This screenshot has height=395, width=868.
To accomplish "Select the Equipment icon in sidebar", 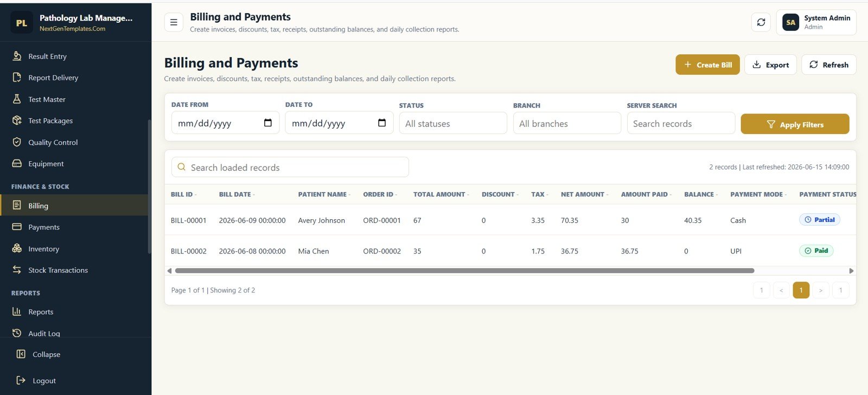I will pos(17,163).
